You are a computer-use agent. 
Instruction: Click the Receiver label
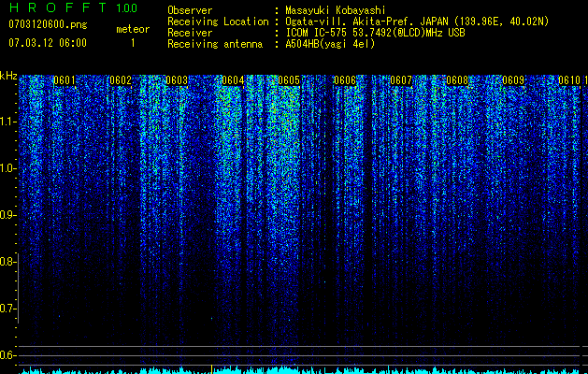(x=190, y=33)
